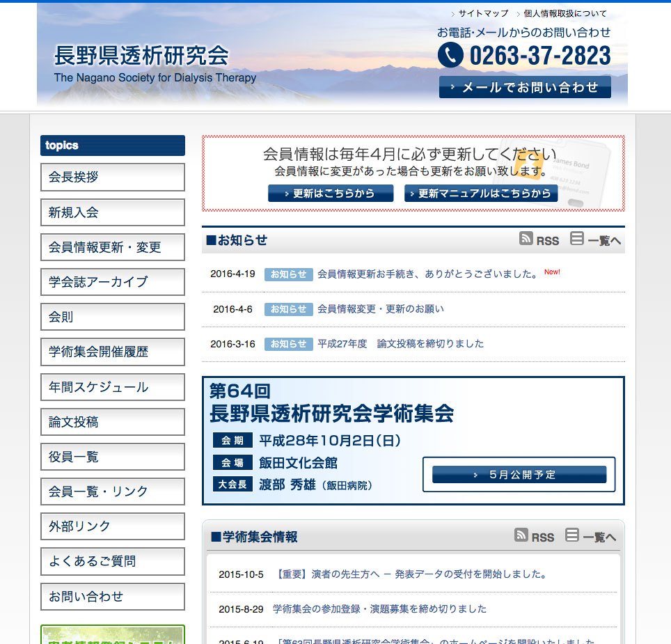
Task: Click the お知らせ tag on the 2016-3-16 entry
Action: (x=288, y=344)
